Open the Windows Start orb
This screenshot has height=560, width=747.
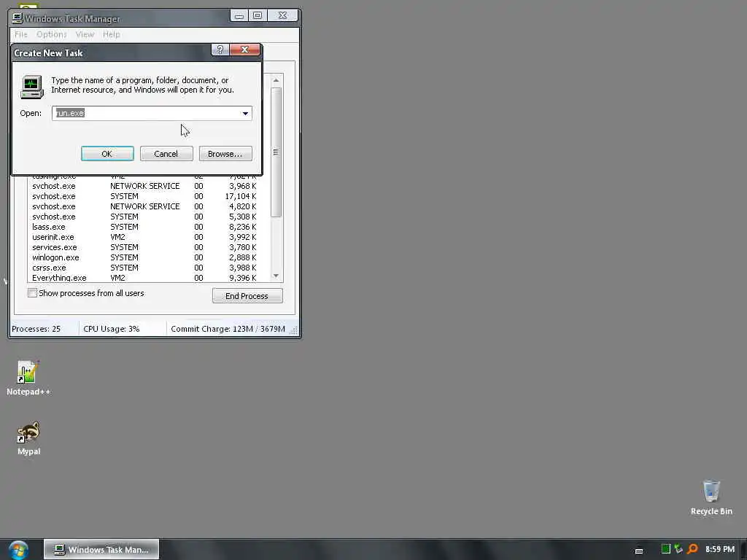(x=18, y=550)
